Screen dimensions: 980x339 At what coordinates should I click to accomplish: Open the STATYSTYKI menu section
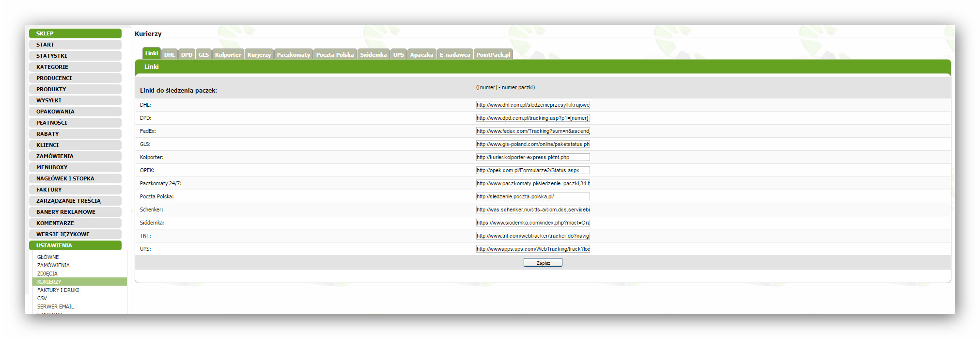[75, 56]
